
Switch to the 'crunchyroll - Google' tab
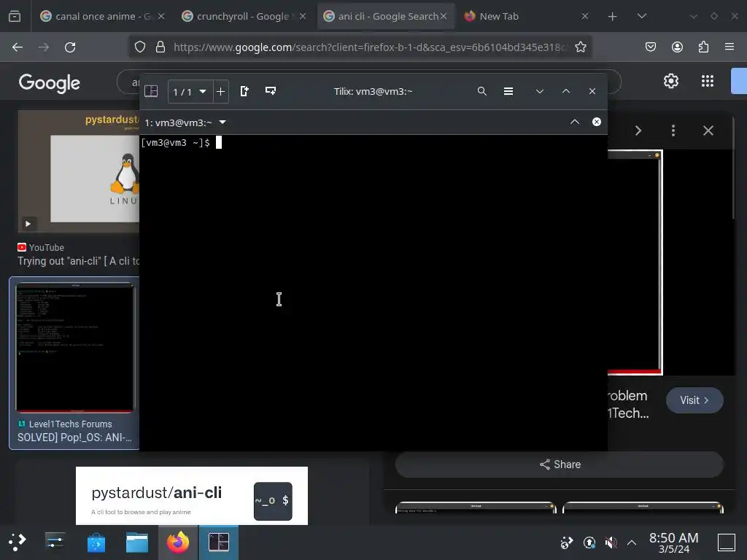point(243,16)
